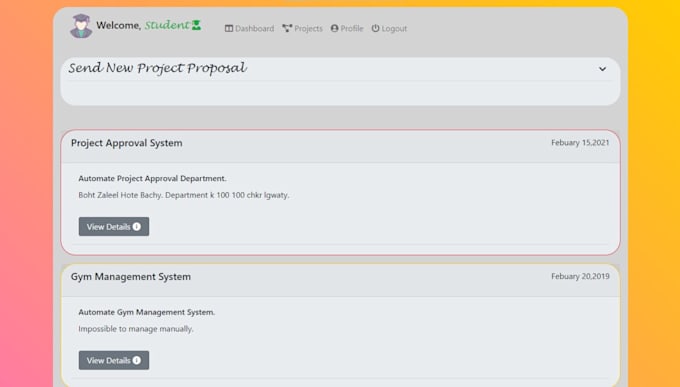Open the Dashboard menu item
The image size is (680, 387).
[x=249, y=29]
